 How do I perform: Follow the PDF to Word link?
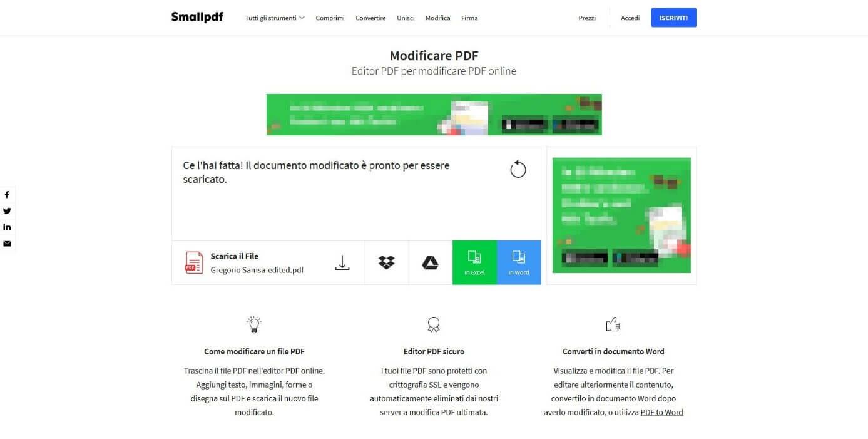pyautogui.click(x=661, y=412)
